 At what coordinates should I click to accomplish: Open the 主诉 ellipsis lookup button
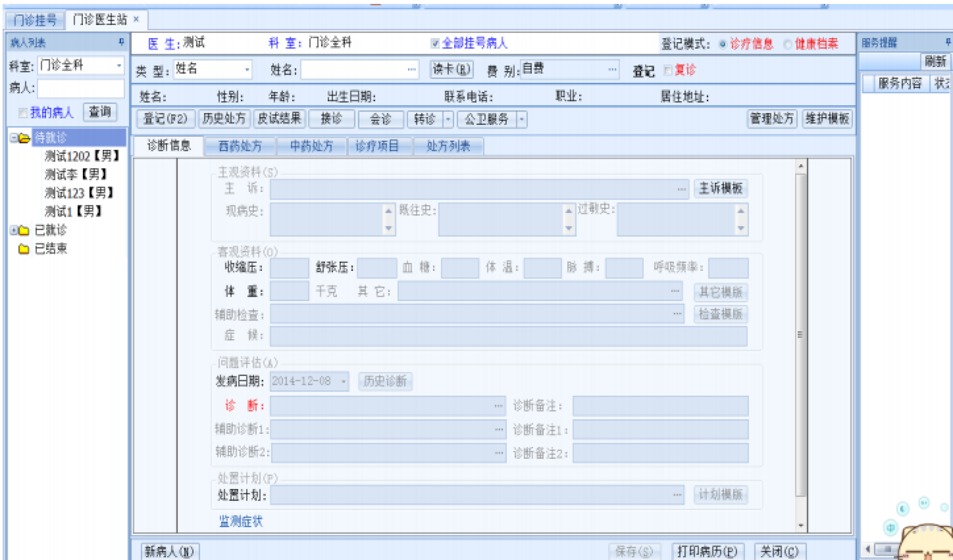coord(681,189)
